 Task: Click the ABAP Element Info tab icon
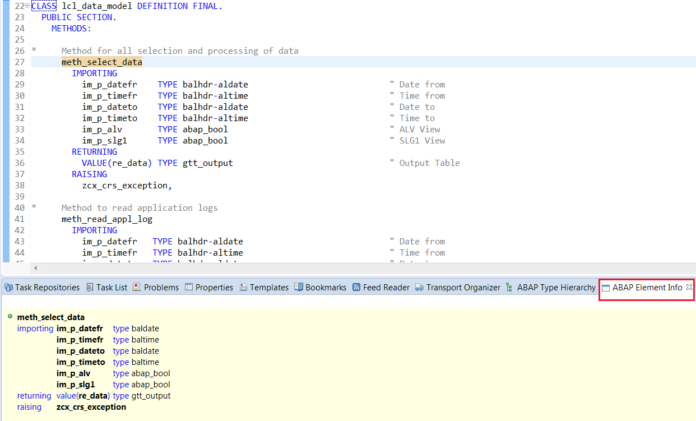tap(605, 288)
